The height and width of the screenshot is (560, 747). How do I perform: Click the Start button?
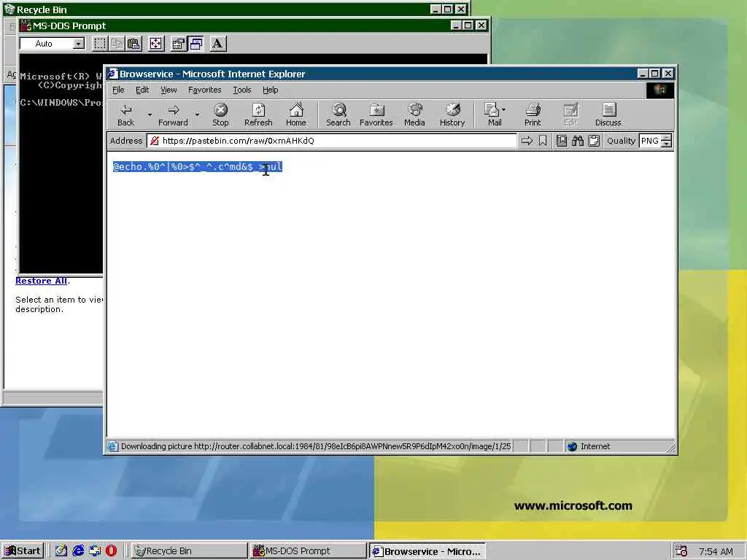(23, 551)
